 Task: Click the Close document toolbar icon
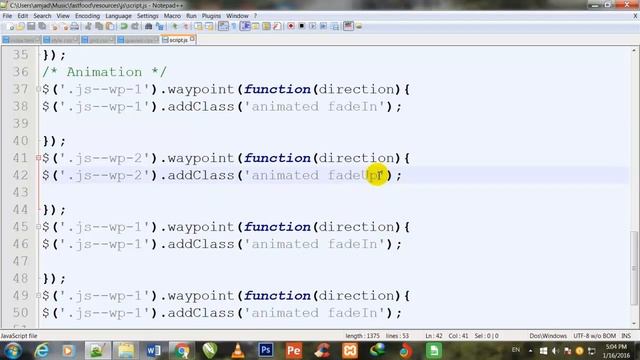(x=54, y=27)
